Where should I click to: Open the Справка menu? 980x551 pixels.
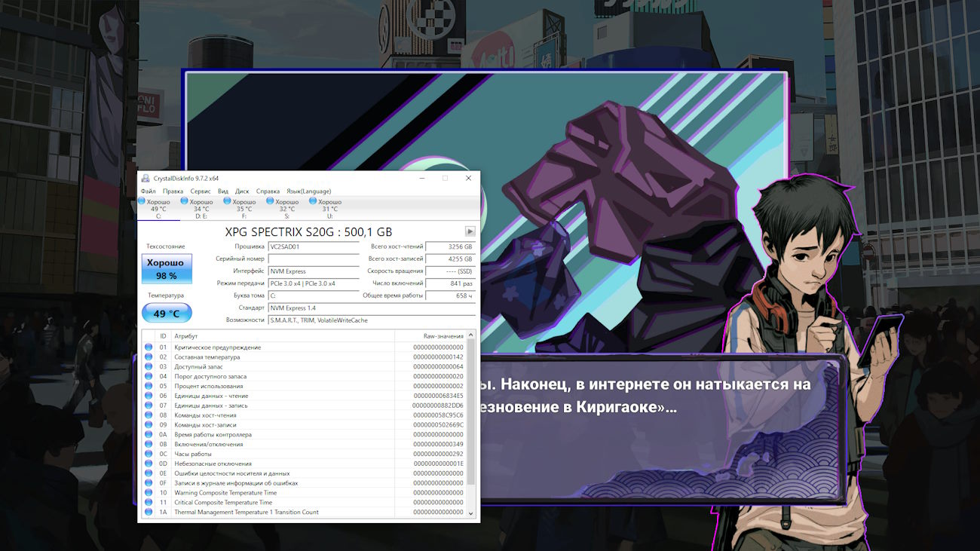click(268, 191)
